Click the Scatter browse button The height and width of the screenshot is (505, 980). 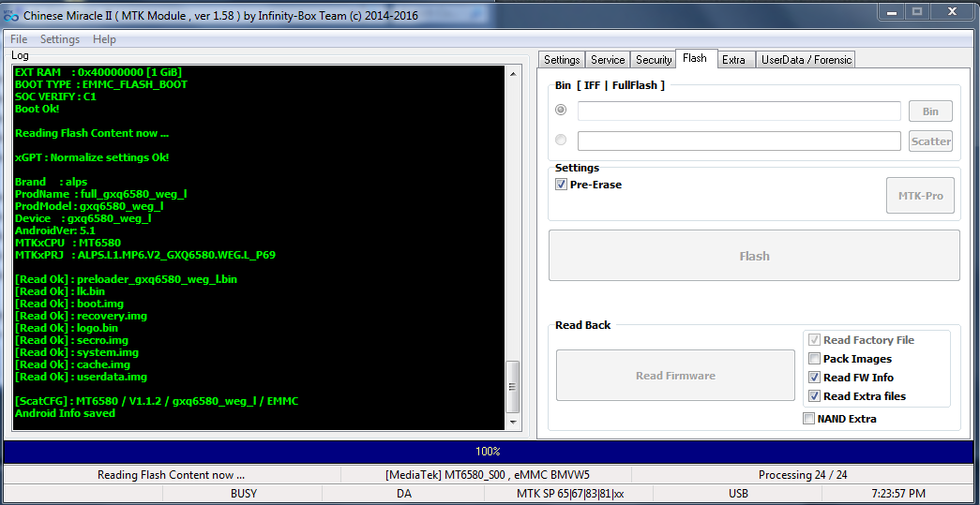[x=930, y=141]
